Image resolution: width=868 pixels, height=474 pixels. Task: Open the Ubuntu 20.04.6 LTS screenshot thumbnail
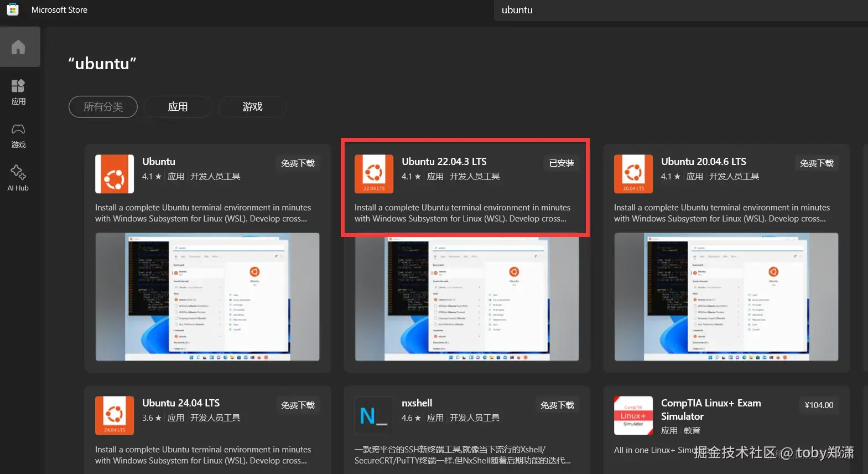[x=726, y=297]
